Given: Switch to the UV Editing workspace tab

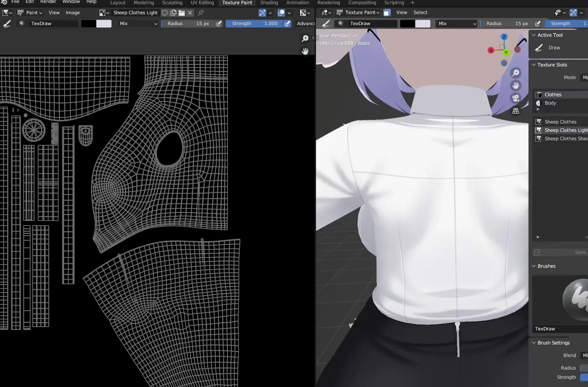Looking at the screenshot, I should (x=202, y=3).
